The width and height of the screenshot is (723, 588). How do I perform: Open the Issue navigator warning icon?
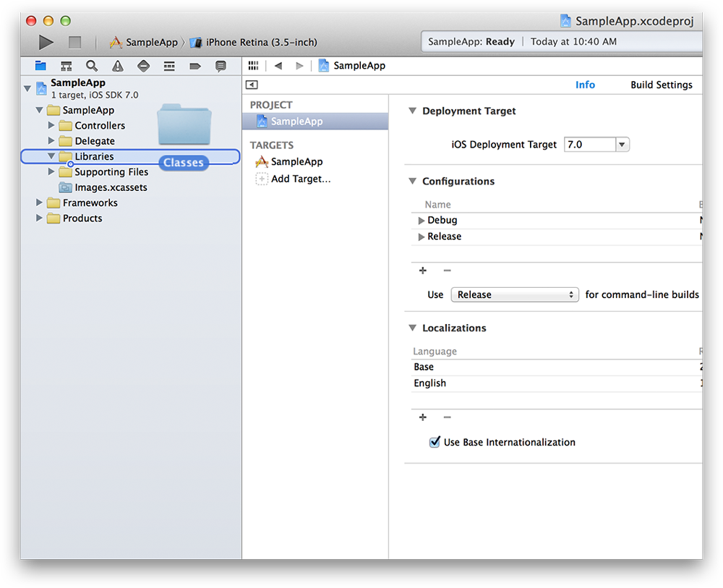pyautogui.click(x=118, y=66)
